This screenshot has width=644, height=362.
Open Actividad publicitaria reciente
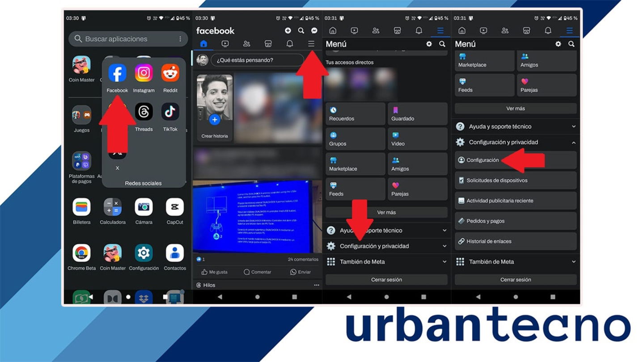(516, 201)
